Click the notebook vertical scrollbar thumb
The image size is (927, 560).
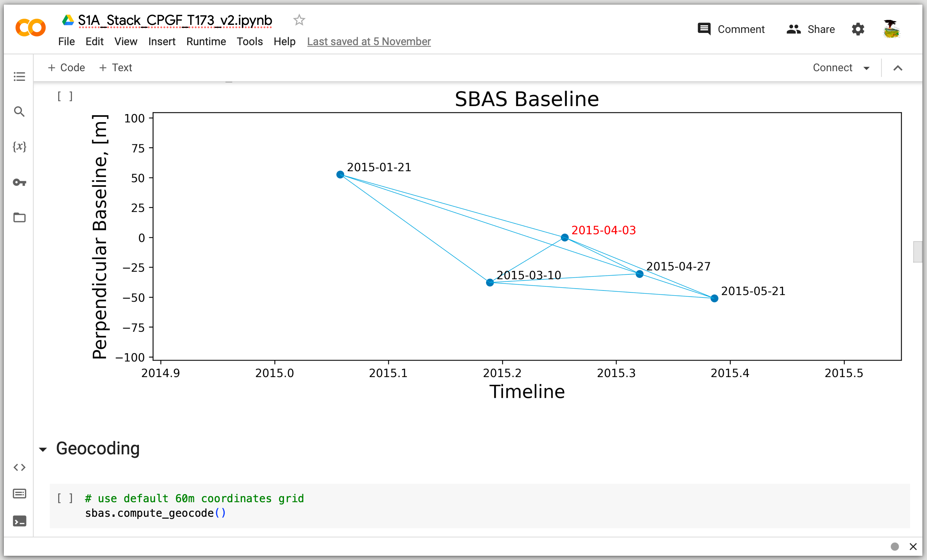(917, 251)
